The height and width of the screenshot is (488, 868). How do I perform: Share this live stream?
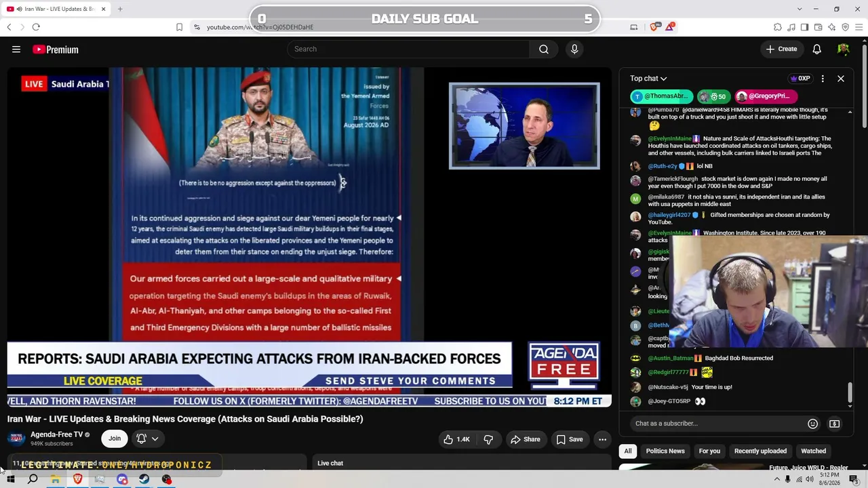tap(526, 439)
